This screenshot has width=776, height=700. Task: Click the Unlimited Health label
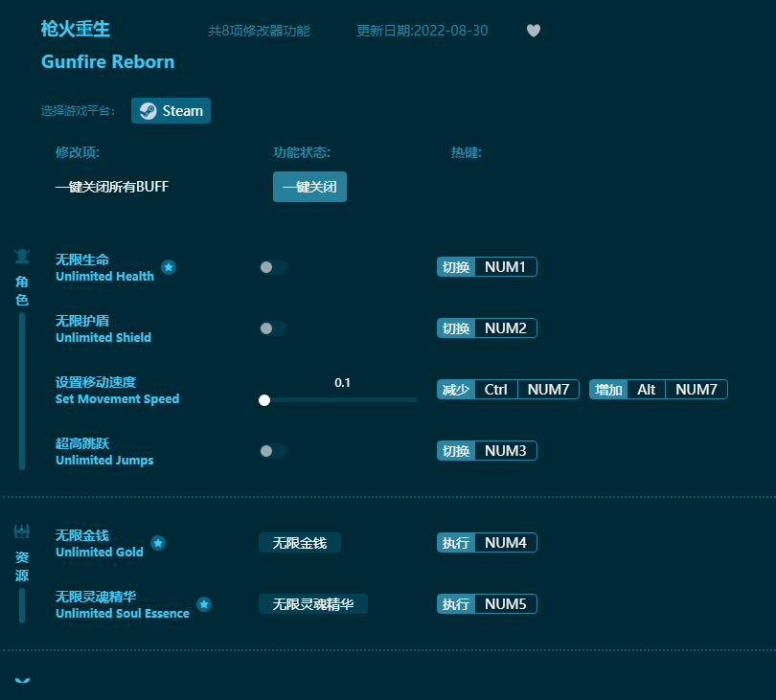[105, 276]
